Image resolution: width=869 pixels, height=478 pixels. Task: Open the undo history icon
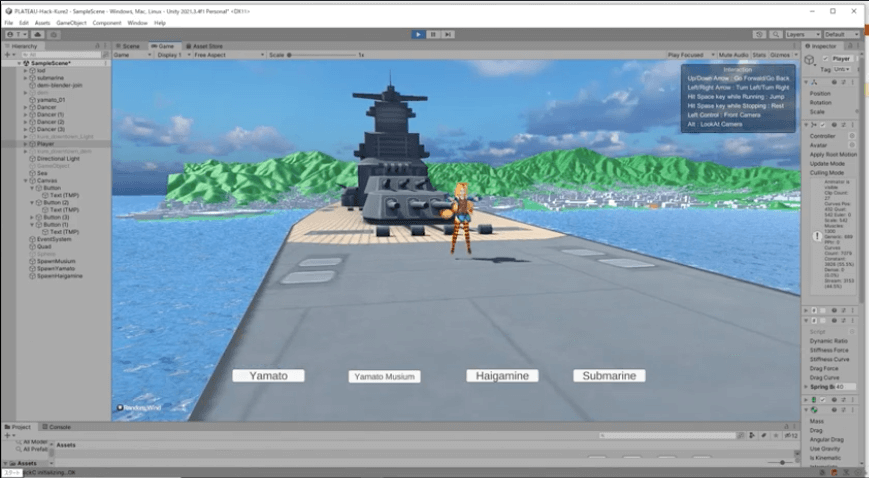759,34
